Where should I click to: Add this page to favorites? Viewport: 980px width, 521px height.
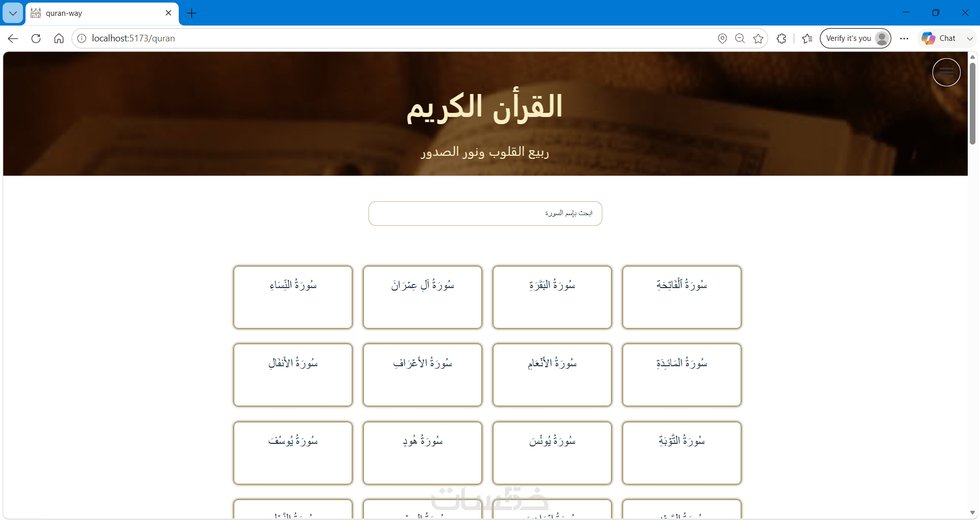coord(758,38)
